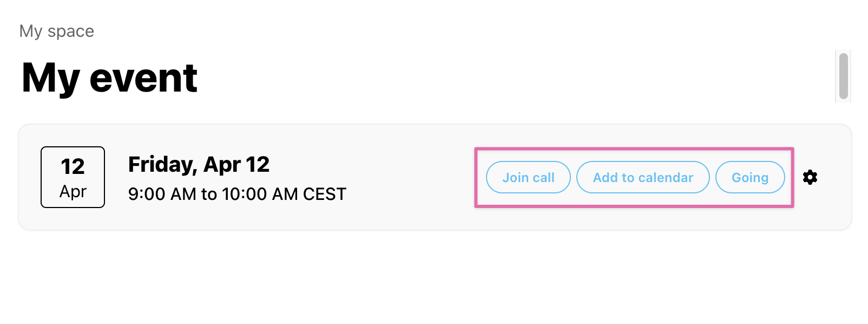Screen dimensions: 868x324
Task: Add the event to calendar
Action: point(643,177)
